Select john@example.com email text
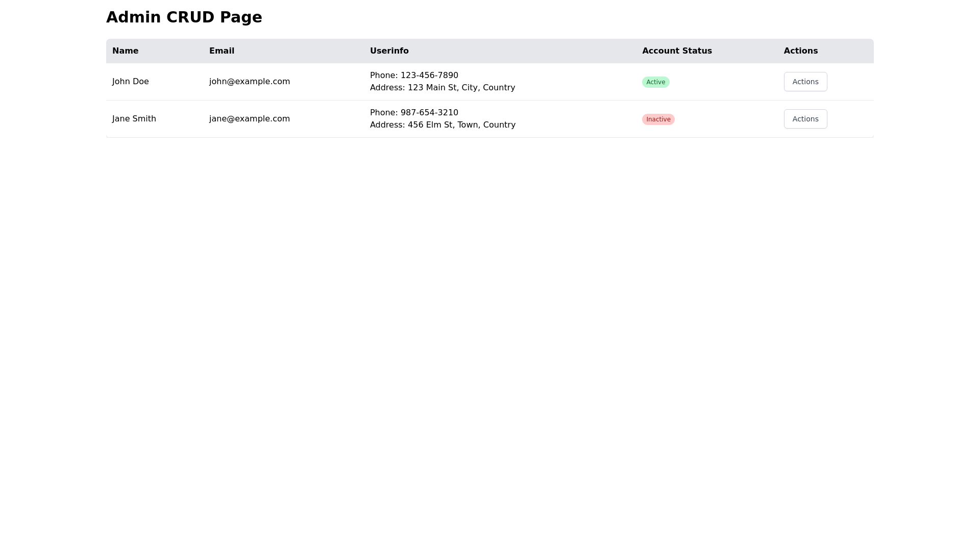 (249, 82)
